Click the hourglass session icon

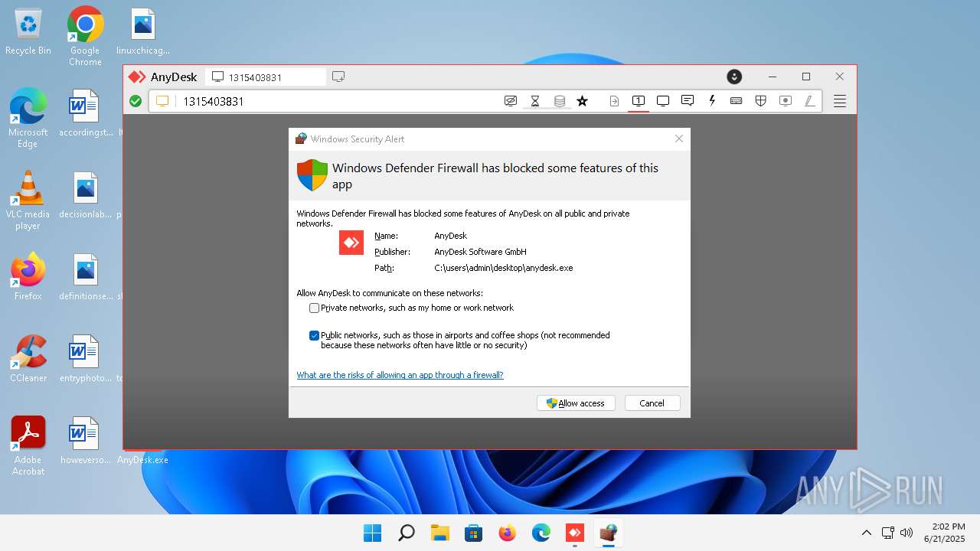coord(535,101)
